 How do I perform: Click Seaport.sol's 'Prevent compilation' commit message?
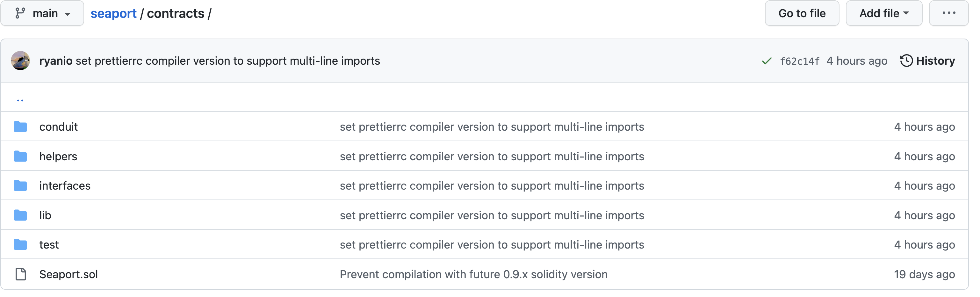coord(473,275)
